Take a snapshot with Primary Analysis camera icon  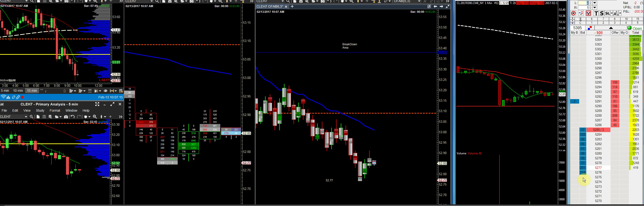pyautogui.click(x=66, y=117)
